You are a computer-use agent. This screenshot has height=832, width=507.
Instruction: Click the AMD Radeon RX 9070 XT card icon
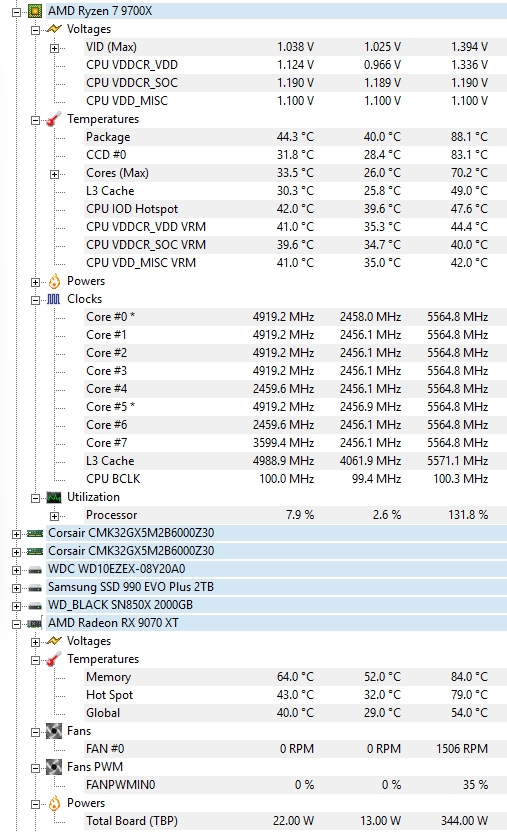[34, 623]
